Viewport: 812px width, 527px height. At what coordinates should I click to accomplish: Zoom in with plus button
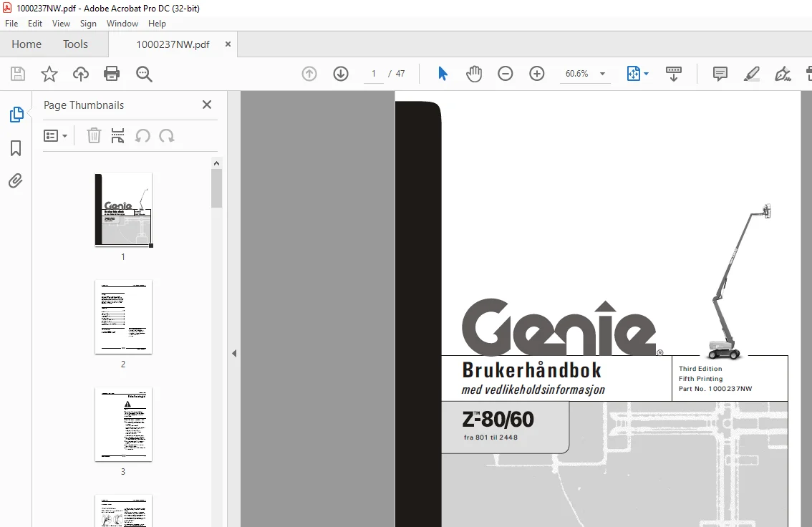coord(537,74)
